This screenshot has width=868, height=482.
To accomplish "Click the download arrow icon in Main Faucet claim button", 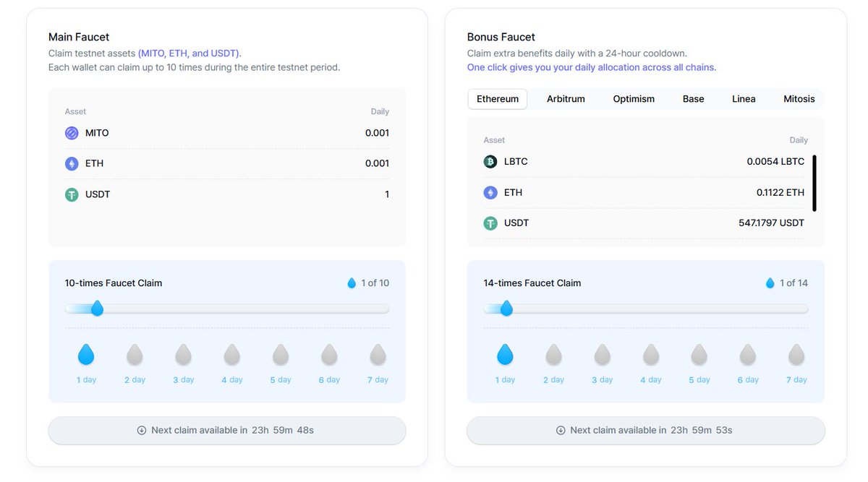I will [x=142, y=430].
